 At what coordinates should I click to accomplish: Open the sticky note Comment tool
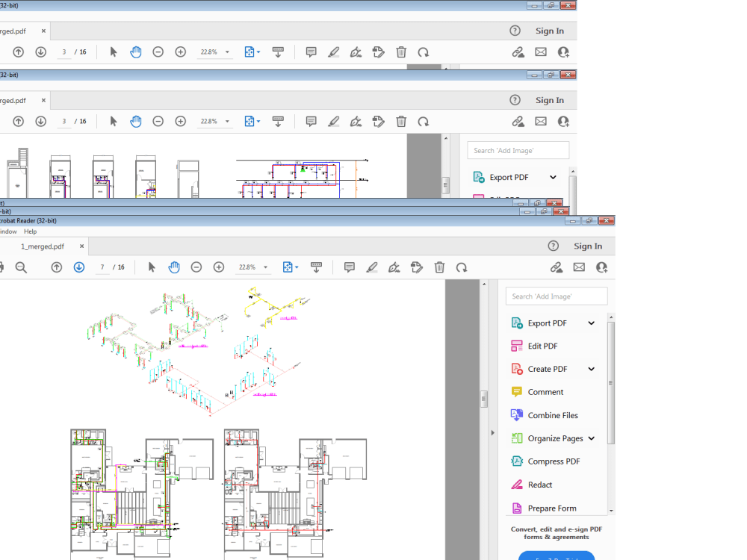[349, 267]
